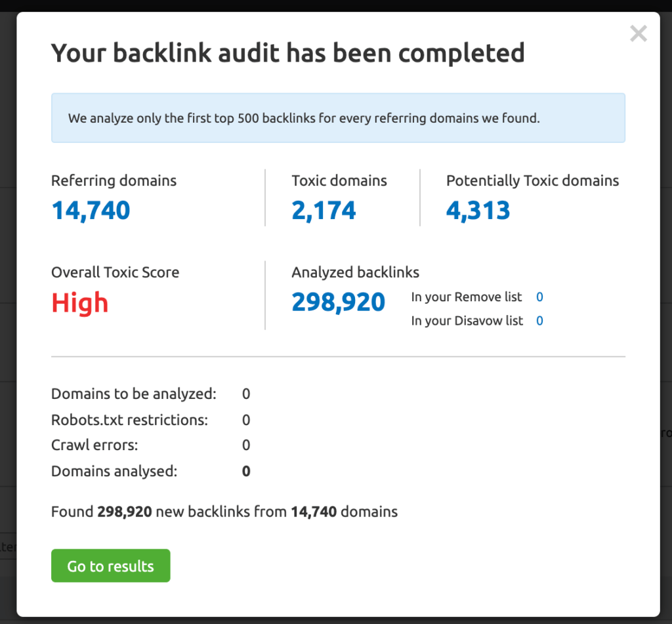This screenshot has width=672, height=624.
Task: Click the Found new backlinks summary line
Action: [224, 512]
